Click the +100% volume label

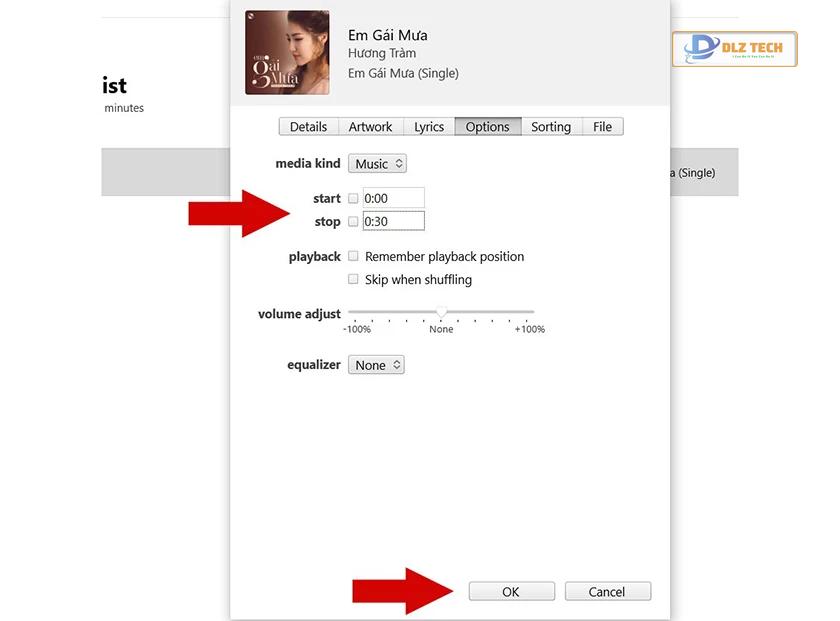pos(529,329)
